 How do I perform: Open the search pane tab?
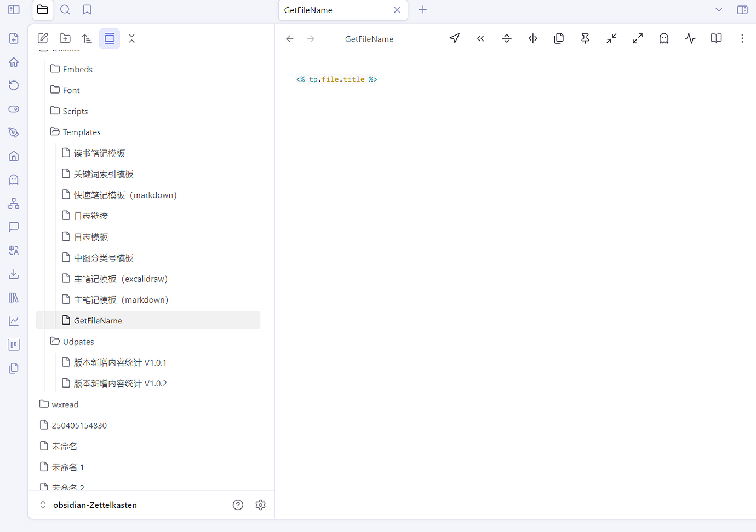[x=65, y=10]
